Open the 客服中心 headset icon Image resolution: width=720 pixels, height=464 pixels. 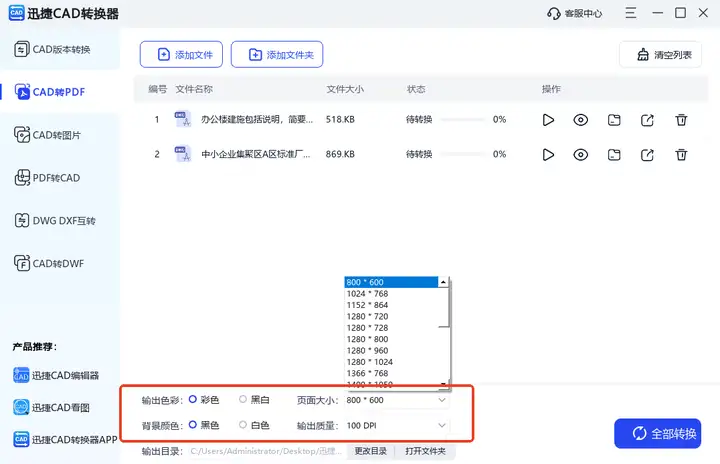(554, 13)
